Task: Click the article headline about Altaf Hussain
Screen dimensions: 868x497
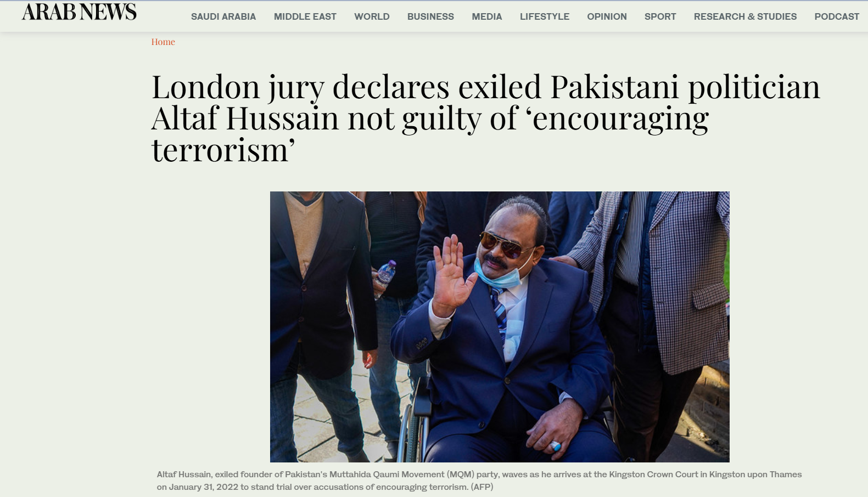Action: pos(486,118)
